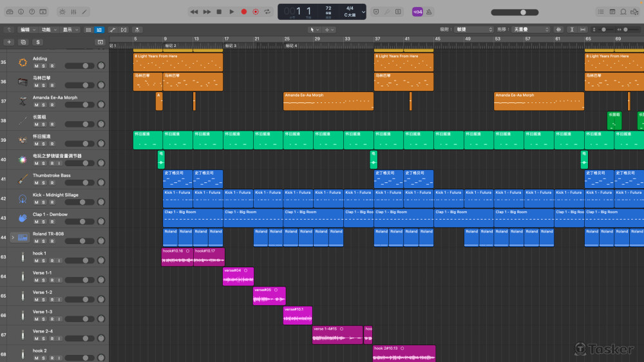Start playback with the Play button
Screen dimensions: 644x362
(x=232, y=12)
